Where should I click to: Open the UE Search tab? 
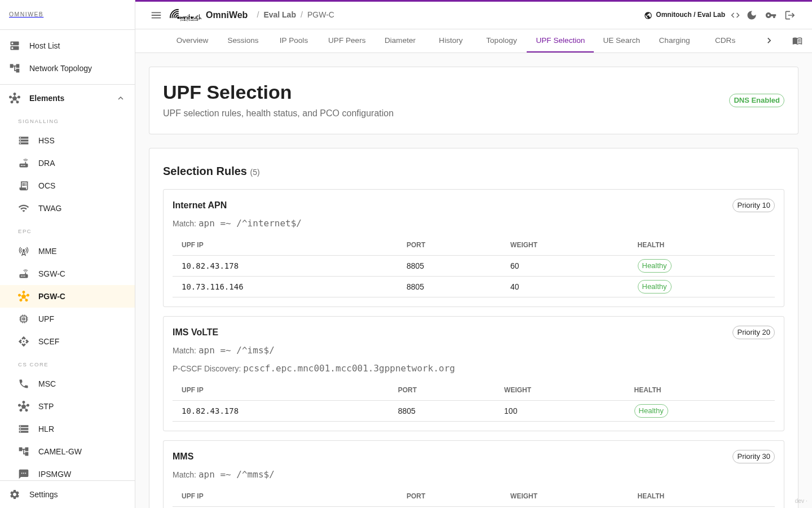[x=621, y=41]
